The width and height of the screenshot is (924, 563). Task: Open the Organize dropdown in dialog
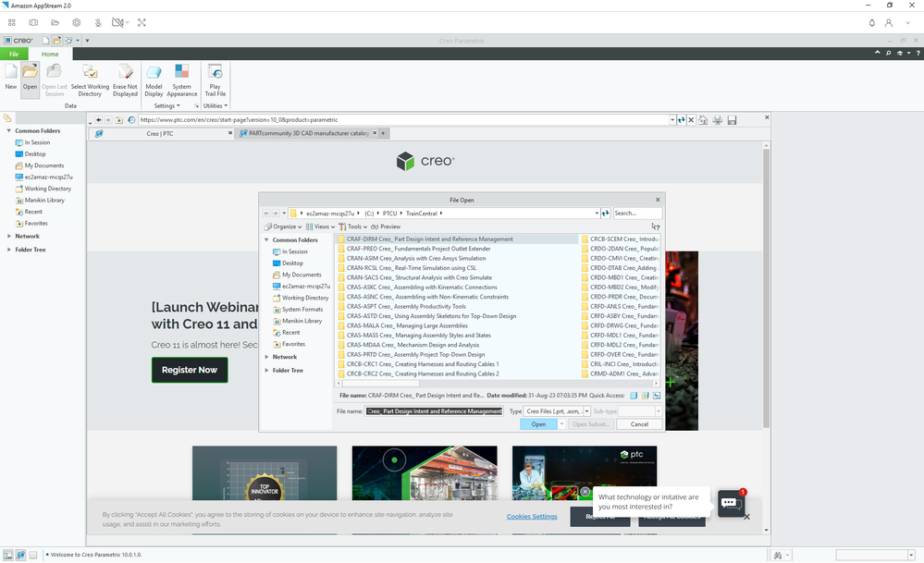[283, 226]
